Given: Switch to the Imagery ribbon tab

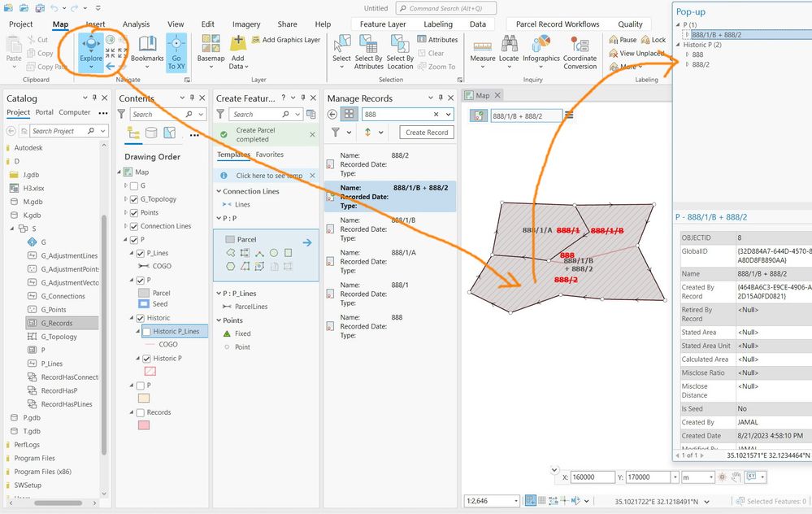Looking at the screenshot, I should [246, 24].
